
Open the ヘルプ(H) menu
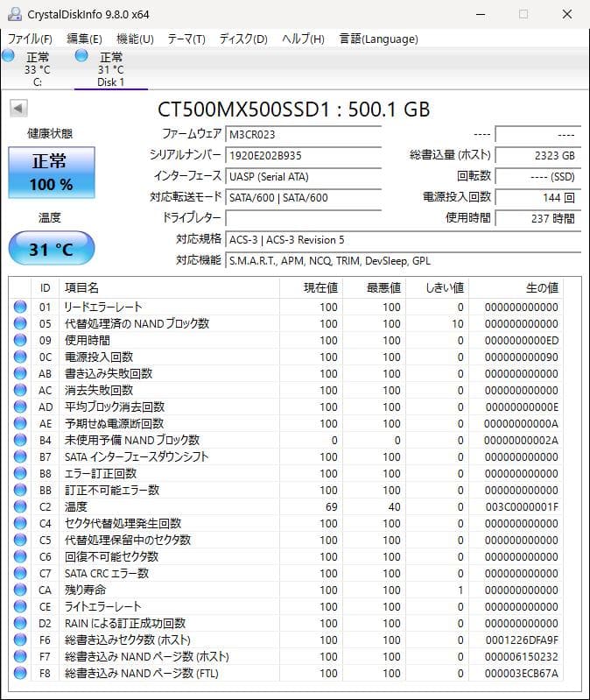click(x=303, y=39)
